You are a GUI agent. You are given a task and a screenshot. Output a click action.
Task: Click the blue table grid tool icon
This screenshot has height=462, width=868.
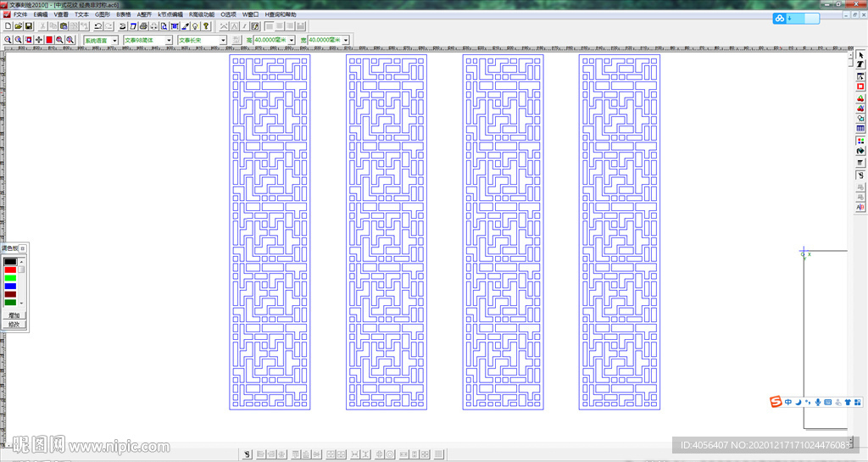860,128
